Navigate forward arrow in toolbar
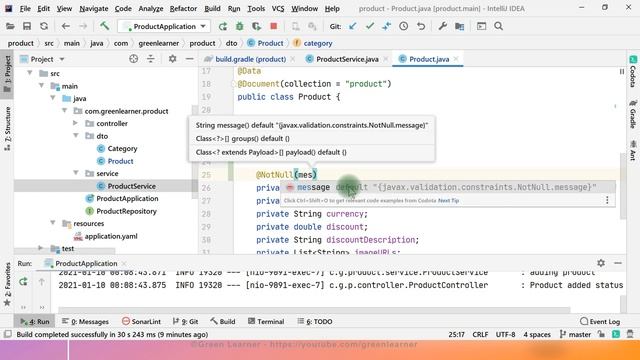This screenshot has height=360, width=640. coord(83,27)
